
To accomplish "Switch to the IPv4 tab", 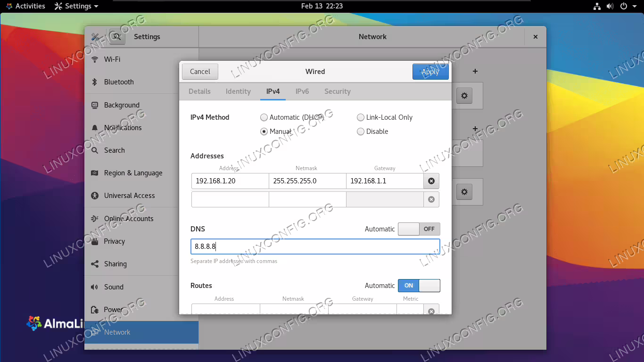I will [273, 91].
